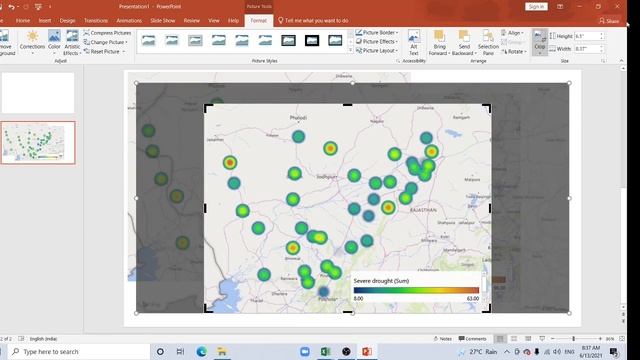
Task: Expand the Picture Styles gallery
Action: pos(350,50)
